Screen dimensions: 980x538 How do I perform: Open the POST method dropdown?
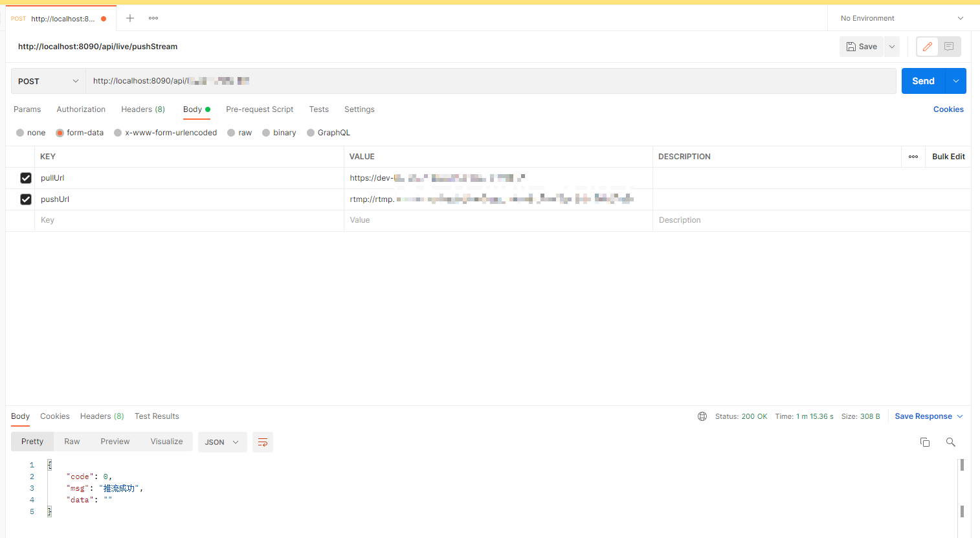pos(49,81)
